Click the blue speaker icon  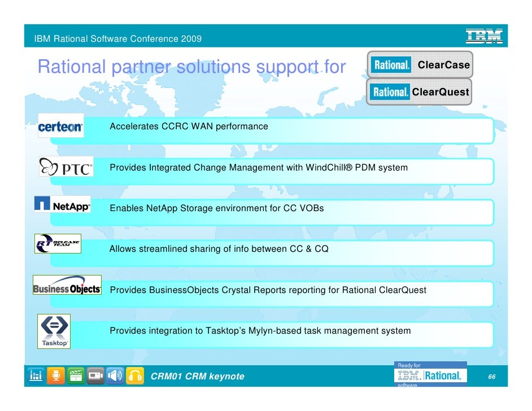[x=115, y=375]
